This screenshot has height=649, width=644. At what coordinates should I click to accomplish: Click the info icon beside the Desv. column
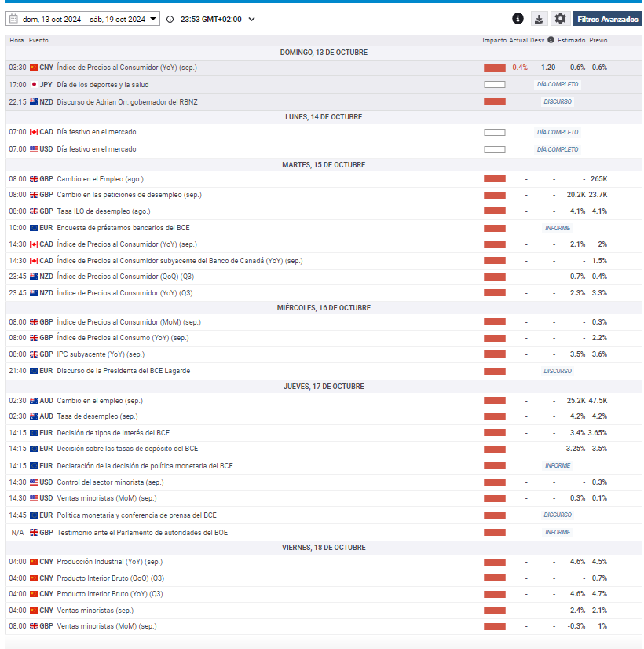pos(551,40)
